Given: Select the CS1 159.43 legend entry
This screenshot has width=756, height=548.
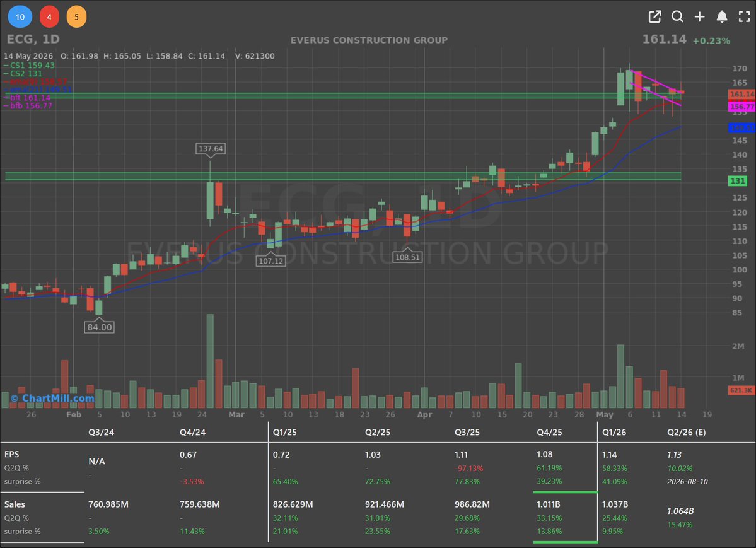Looking at the screenshot, I should 29,65.
